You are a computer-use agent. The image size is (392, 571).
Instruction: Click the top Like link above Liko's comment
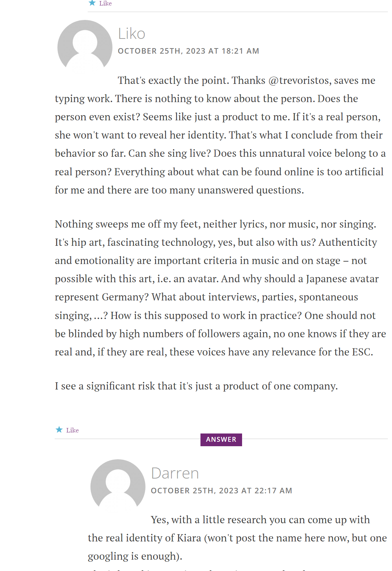pos(105,3)
